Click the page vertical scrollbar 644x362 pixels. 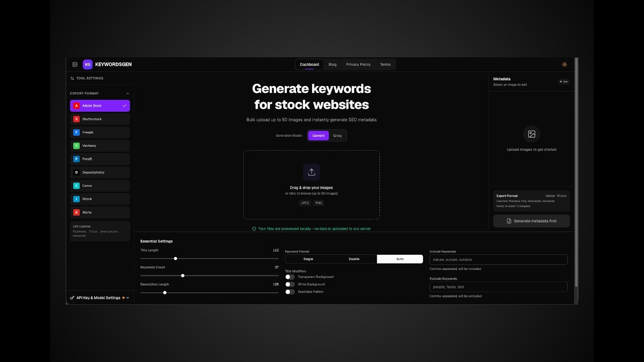point(576,172)
